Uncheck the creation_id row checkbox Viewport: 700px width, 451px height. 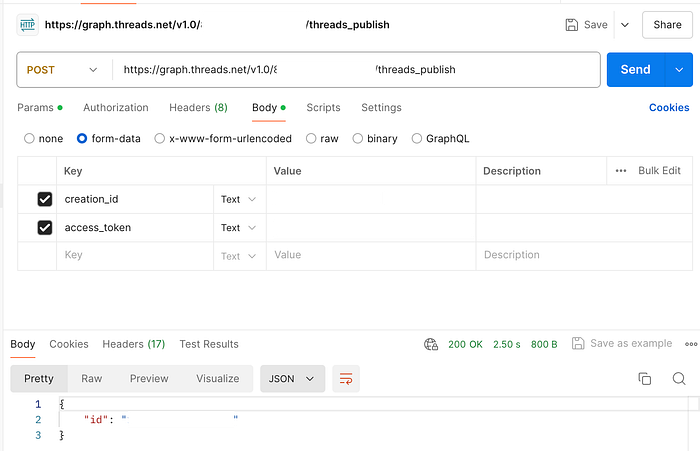(x=45, y=199)
